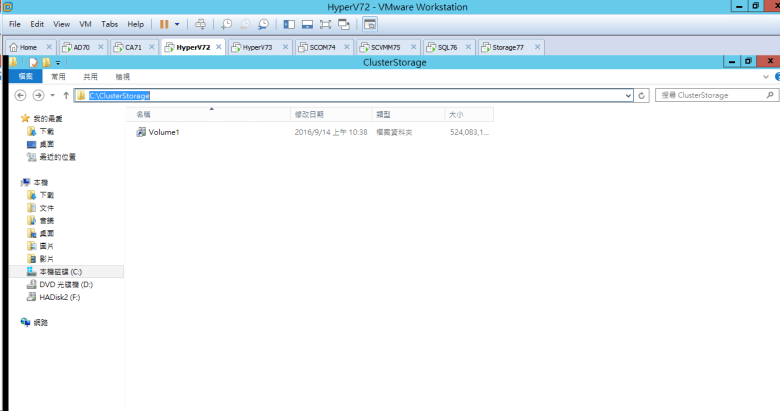780x411 pixels.
Task: Go up one folder level arrow
Action: point(66,95)
